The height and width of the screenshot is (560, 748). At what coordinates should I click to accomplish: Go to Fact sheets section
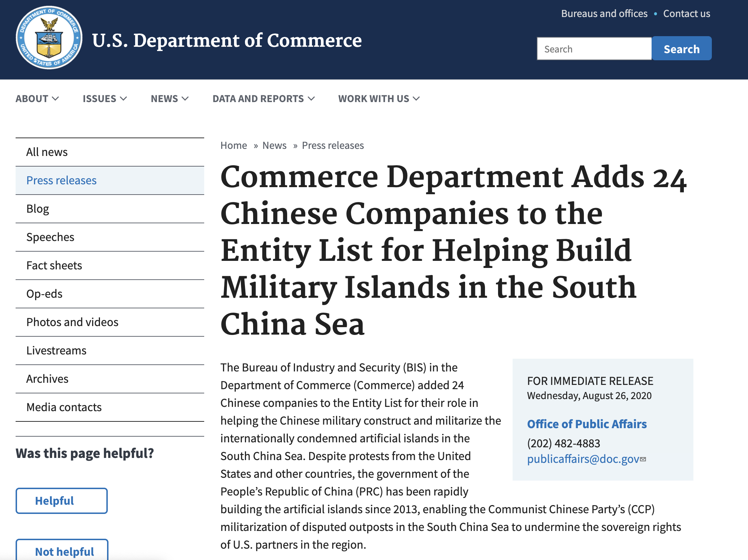pos(110,265)
